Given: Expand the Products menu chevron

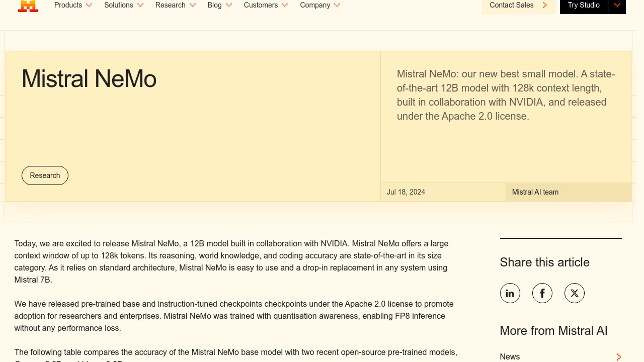Looking at the screenshot, I should (89, 5).
